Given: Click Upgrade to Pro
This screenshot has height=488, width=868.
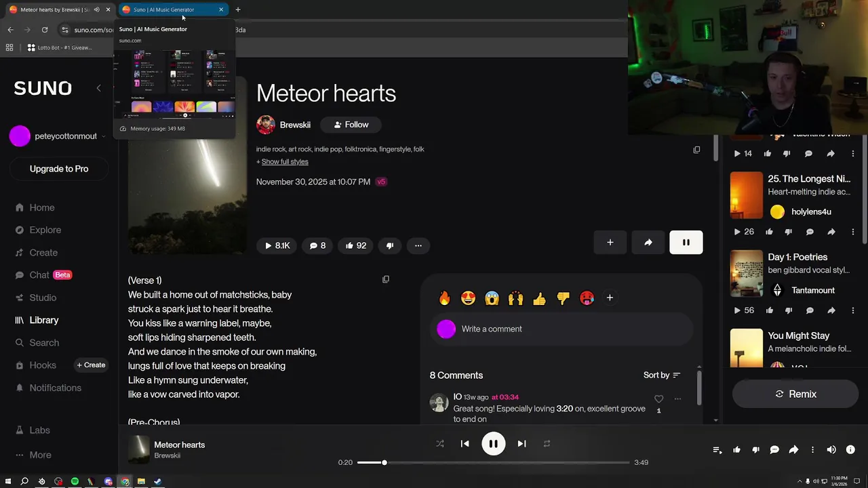Looking at the screenshot, I should point(59,169).
